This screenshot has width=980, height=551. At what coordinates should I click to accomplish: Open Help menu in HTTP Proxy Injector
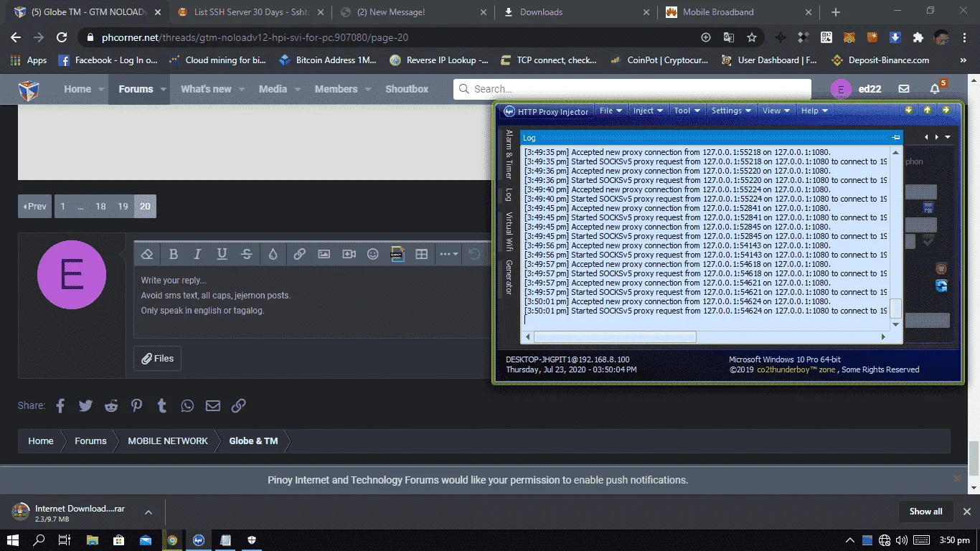[814, 110]
